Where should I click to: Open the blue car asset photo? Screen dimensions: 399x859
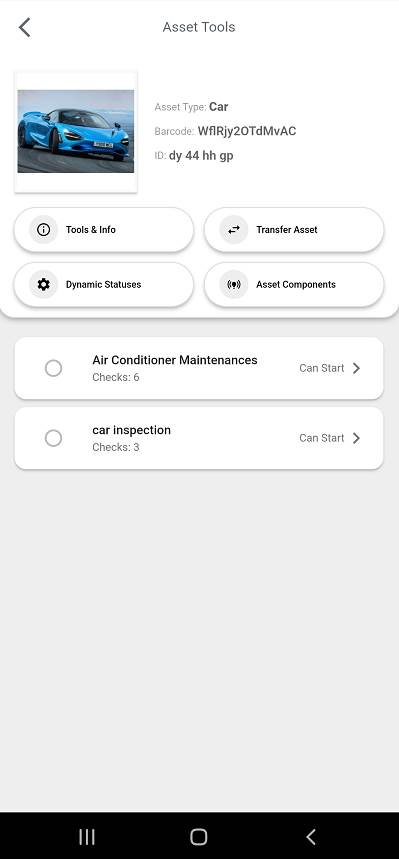click(x=76, y=131)
